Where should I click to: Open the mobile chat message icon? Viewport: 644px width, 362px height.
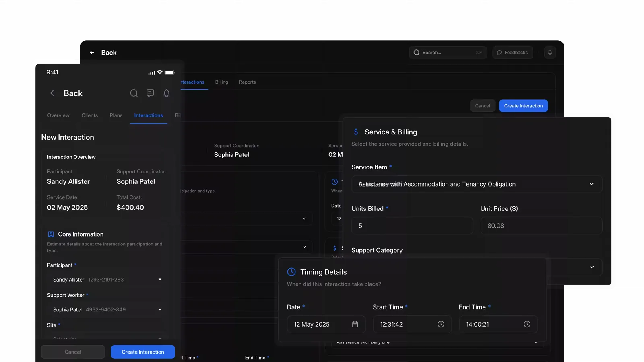(150, 93)
